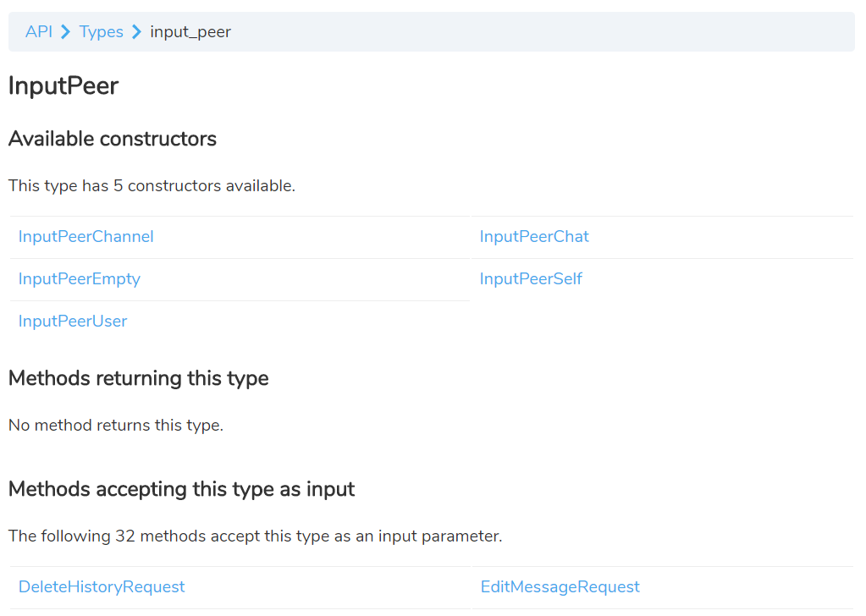
Task: Select the input_peer breadcrumb item
Action: 190,32
